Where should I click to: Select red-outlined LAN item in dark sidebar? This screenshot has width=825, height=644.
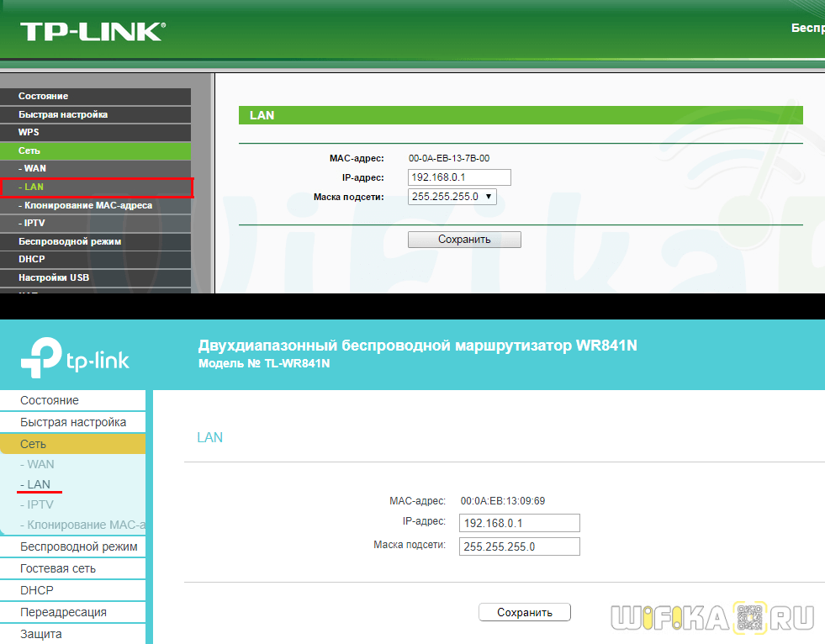click(34, 187)
